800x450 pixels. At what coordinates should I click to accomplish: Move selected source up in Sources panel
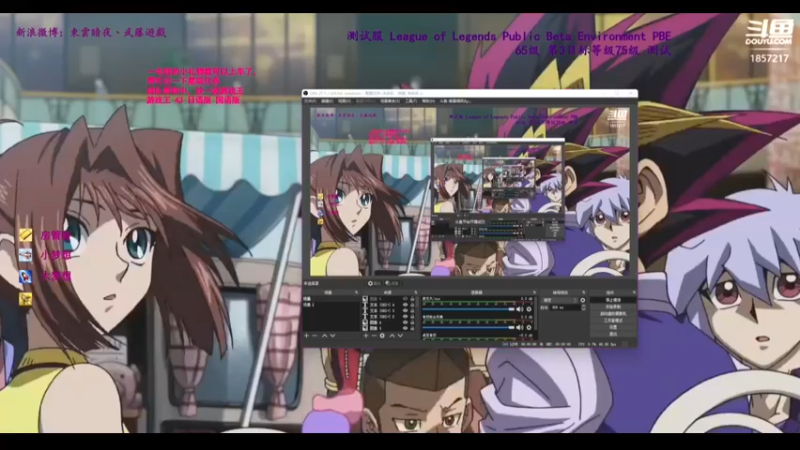pyautogui.click(x=392, y=336)
